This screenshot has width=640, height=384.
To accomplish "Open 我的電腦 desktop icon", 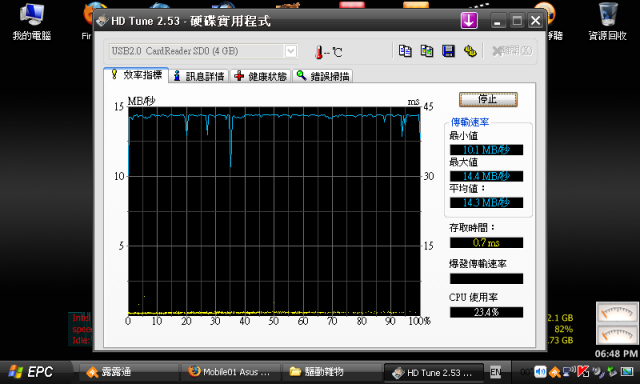I will click(31, 22).
